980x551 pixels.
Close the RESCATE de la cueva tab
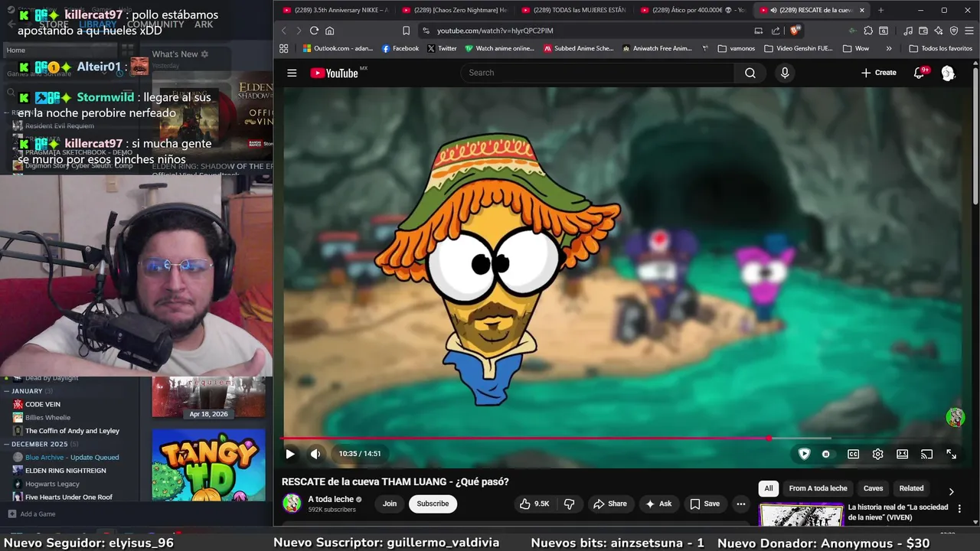pyautogui.click(x=862, y=10)
